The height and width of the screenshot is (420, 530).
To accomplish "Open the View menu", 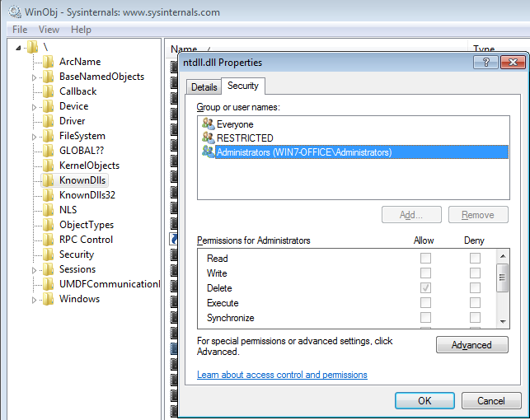I will click(49, 30).
